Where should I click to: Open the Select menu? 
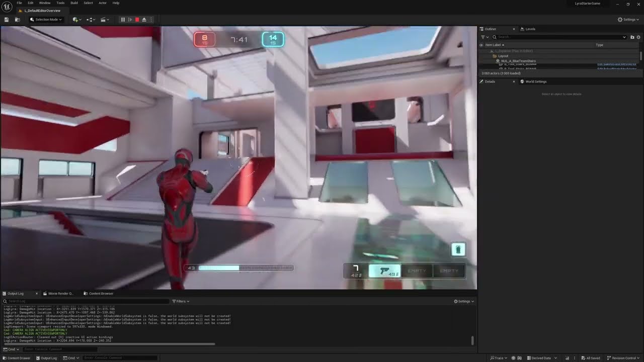coord(88,3)
